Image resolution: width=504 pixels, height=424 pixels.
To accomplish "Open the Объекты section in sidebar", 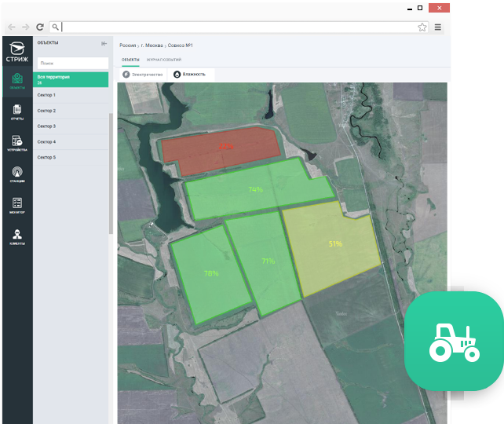I will (x=16, y=81).
